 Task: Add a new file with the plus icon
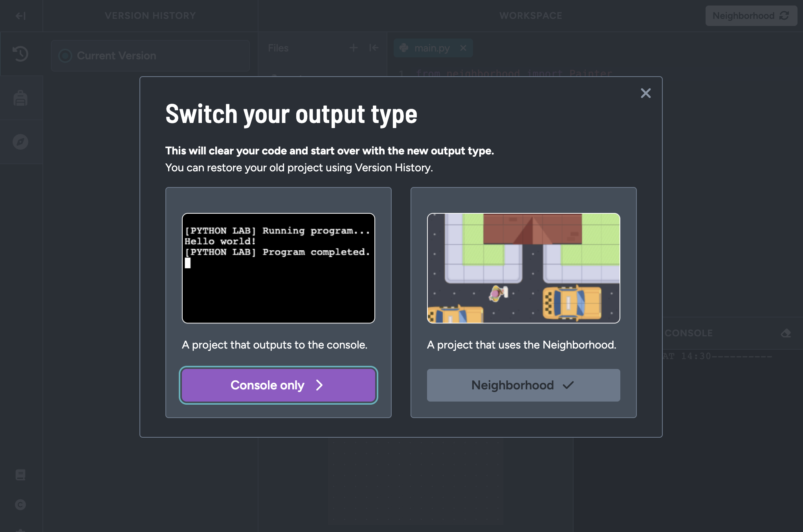pyautogui.click(x=353, y=48)
